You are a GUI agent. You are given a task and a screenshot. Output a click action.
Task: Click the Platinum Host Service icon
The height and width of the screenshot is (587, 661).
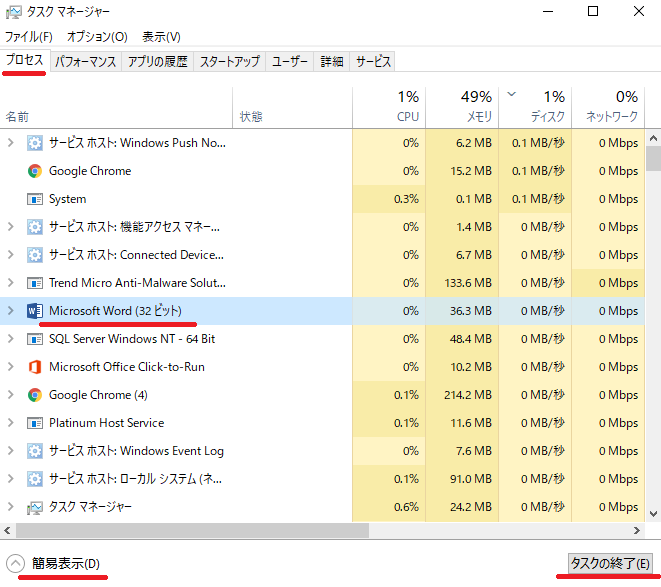(x=35, y=423)
